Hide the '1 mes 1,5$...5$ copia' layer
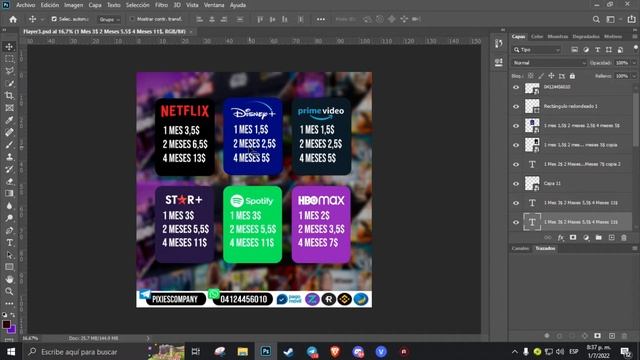This screenshot has width=640, height=360. pyautogui.click(x=516, y=145)
